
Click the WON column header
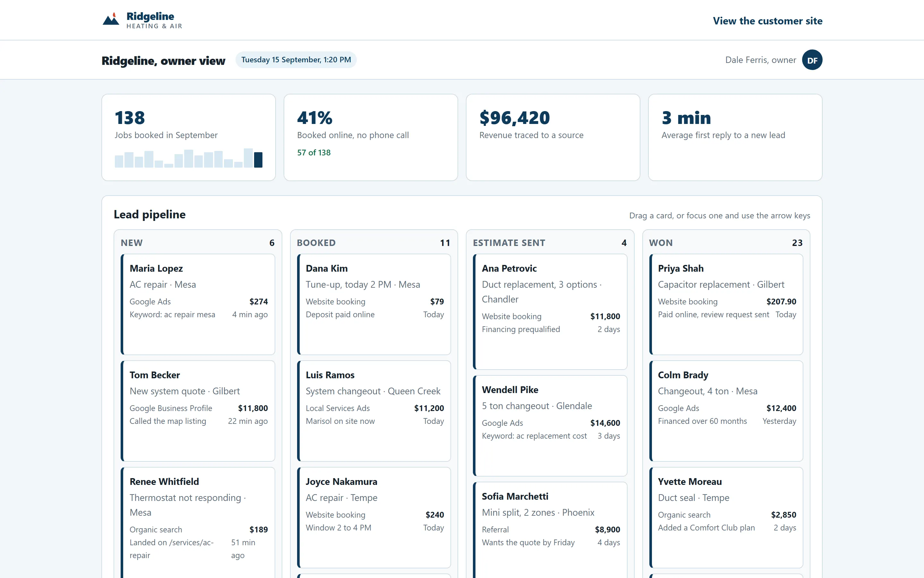(661, 243)
